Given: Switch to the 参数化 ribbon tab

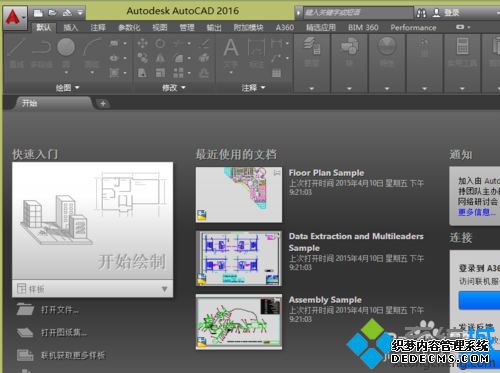Looking at the screenshot, I should point(129,27).
